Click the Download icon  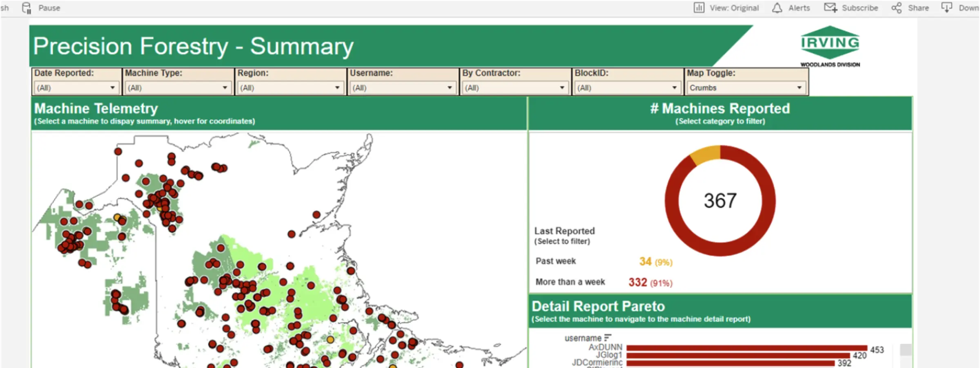(x=946, y=7)
